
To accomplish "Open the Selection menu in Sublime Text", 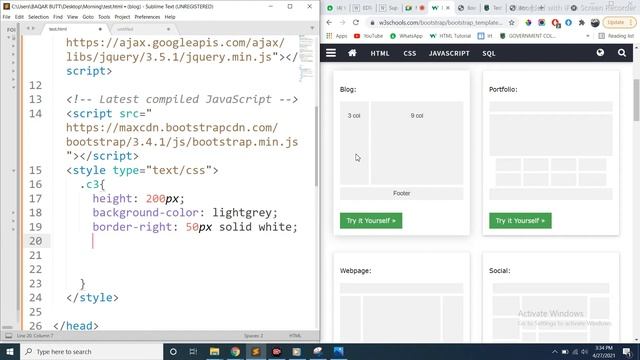I will 38,17.
